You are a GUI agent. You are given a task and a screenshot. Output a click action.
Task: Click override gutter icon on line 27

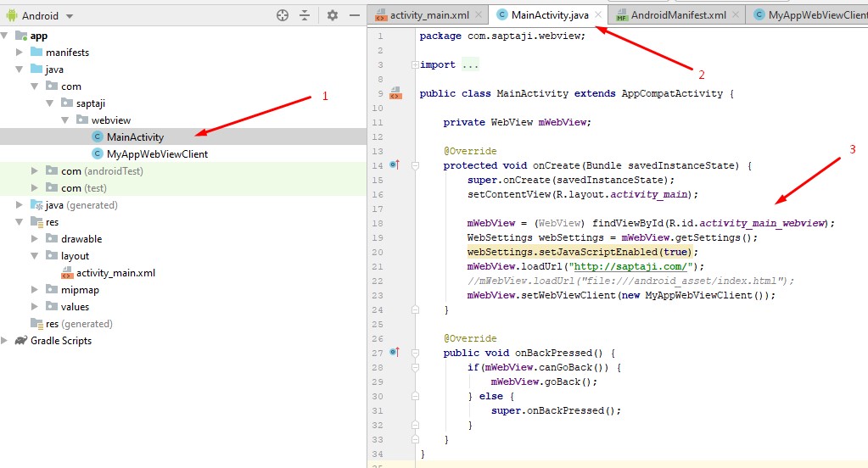click(x=395, y=353)
